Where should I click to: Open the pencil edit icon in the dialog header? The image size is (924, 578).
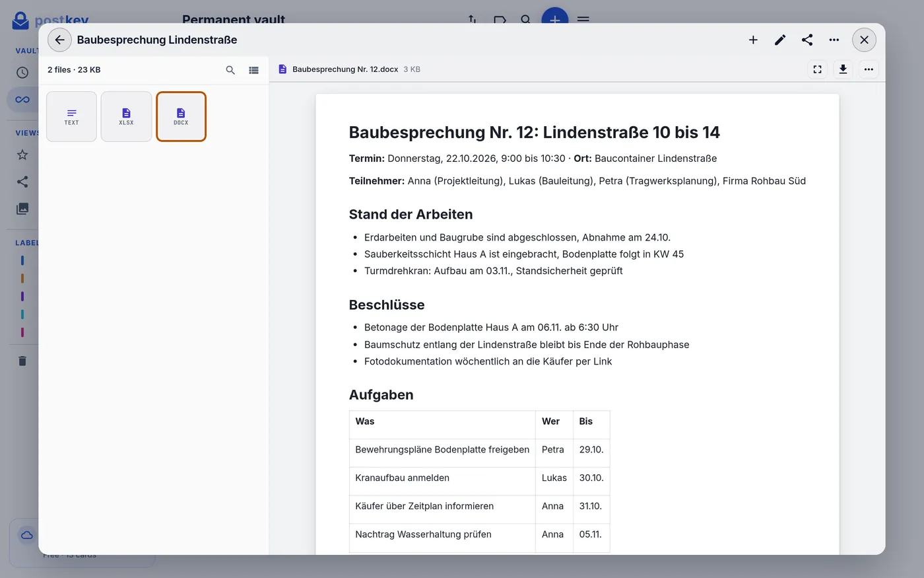tap(780, 40)
